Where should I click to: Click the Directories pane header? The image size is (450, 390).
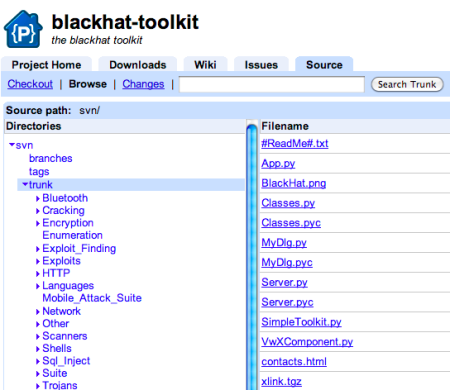(33, 126)
